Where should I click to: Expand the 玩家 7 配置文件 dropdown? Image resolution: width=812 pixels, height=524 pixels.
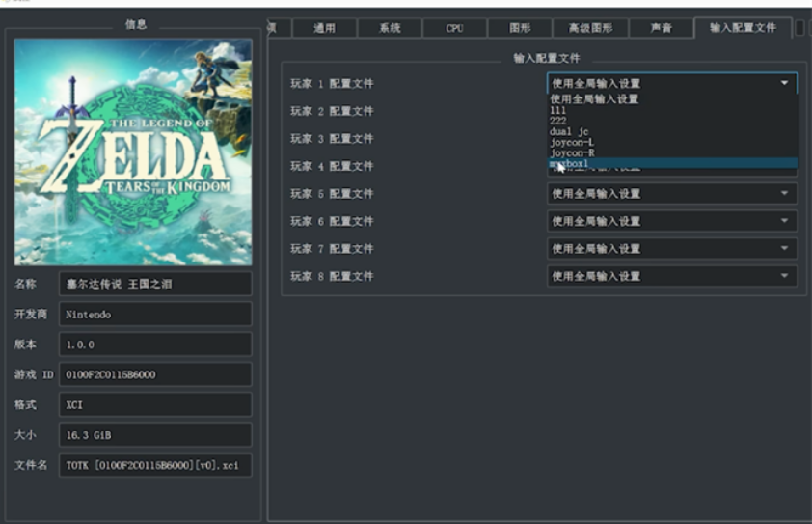(672, 248)
